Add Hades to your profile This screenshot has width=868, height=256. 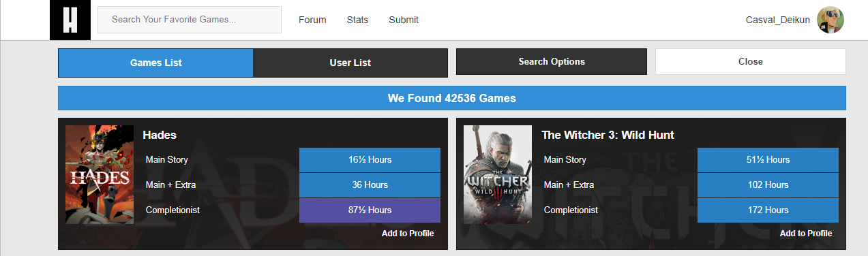(408, 233)
